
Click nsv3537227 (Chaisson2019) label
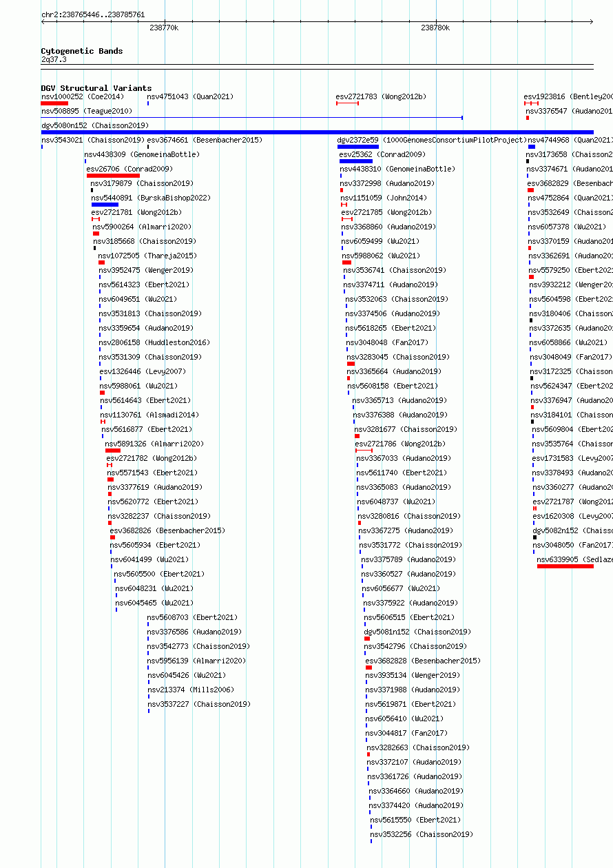point(199,705)
